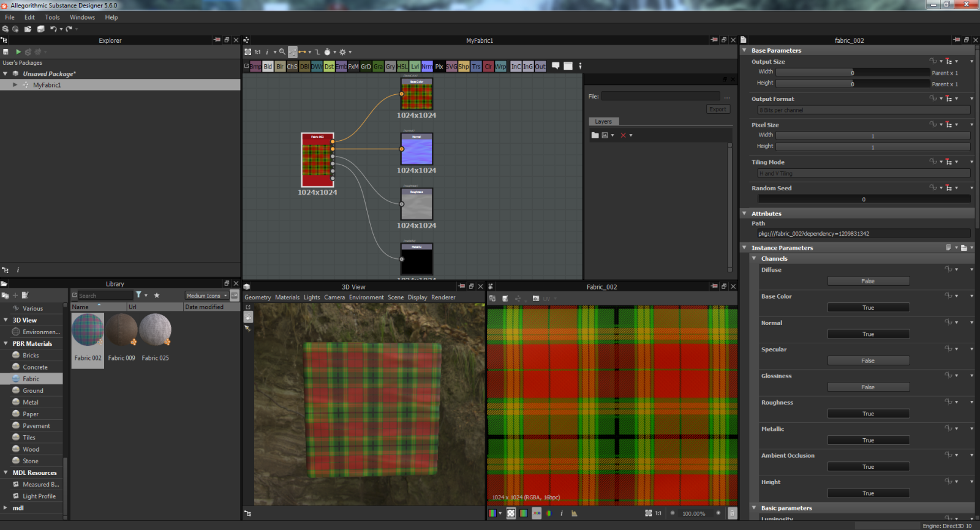Collapse the Attributes section
980x530 pixels.
[x=744, y=214]
